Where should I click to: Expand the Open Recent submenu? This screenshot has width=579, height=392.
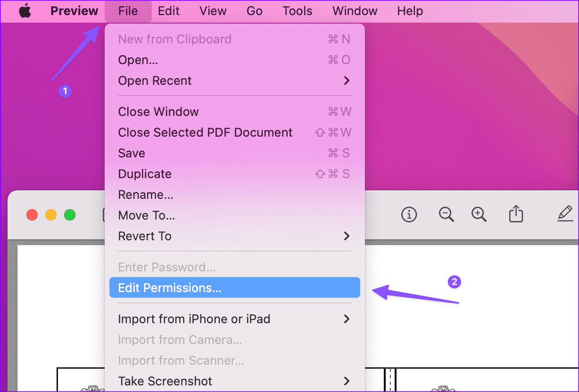pyautogui.click(x=235, y=81)
